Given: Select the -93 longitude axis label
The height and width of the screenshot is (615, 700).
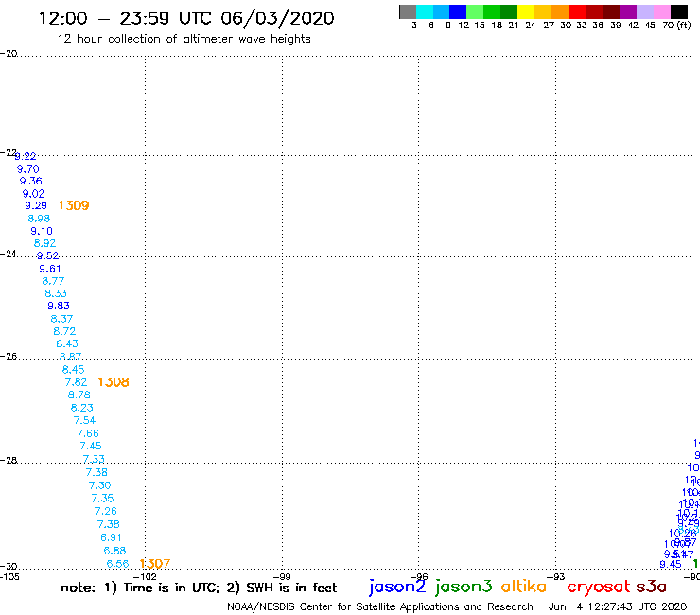Looking at the screenshot, I should (555, 576).
